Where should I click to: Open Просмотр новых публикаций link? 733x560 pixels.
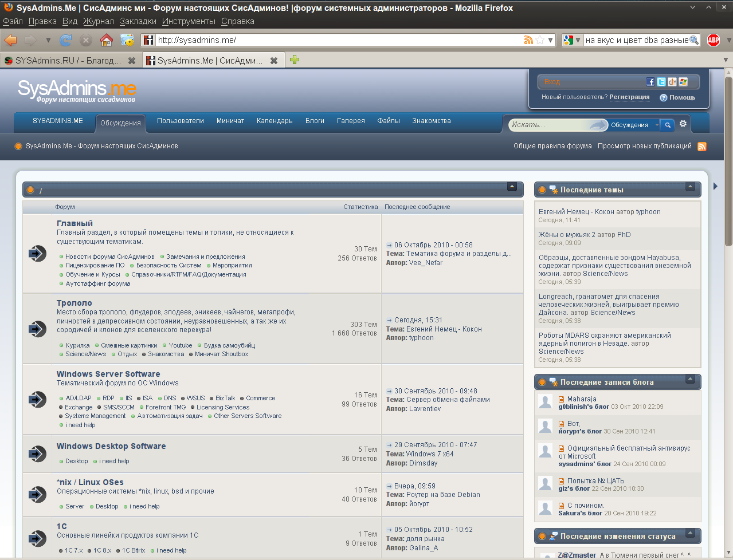pos(645,146)
